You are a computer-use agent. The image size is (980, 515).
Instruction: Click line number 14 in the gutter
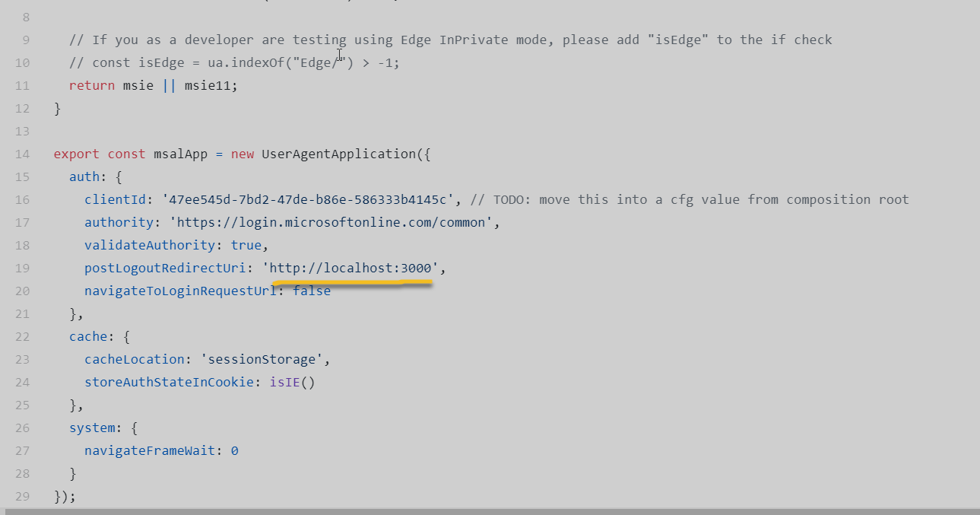tap(21, 154)
